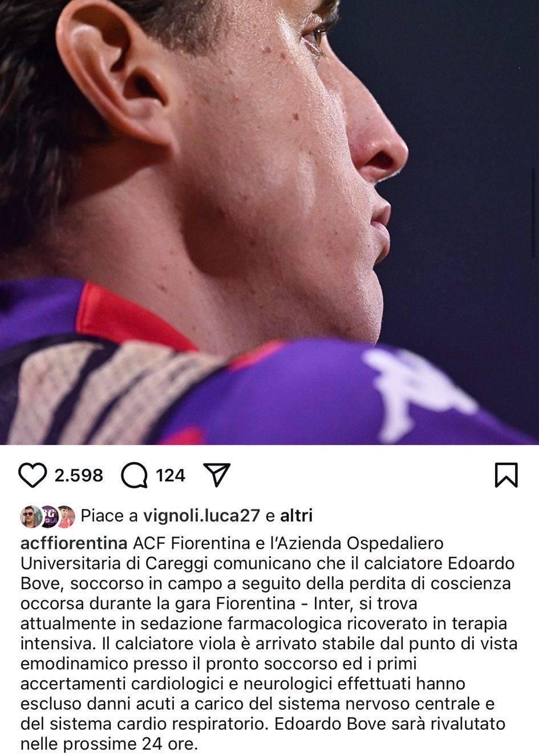Click 'Edoardo Bove sarà rivalutato' caption text
Screen dimensions: 539x756
(x=390, y=723)
